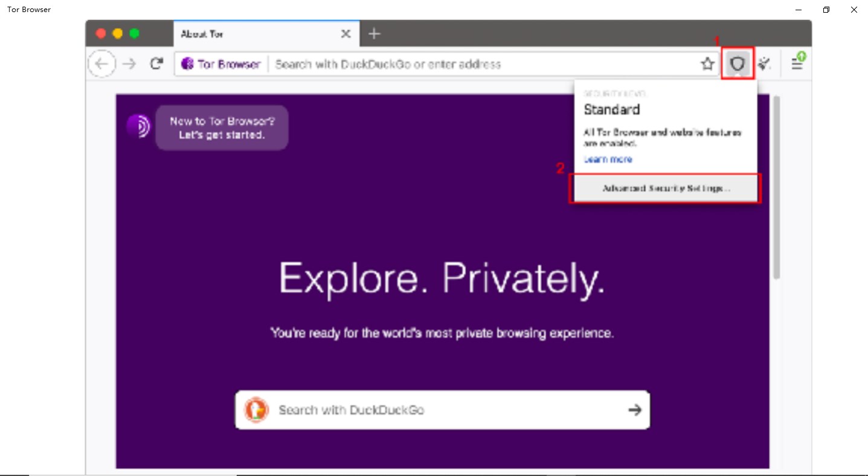Minimize the outer Tor Browser window
868x476 pixels.
[x=799, y=10]
